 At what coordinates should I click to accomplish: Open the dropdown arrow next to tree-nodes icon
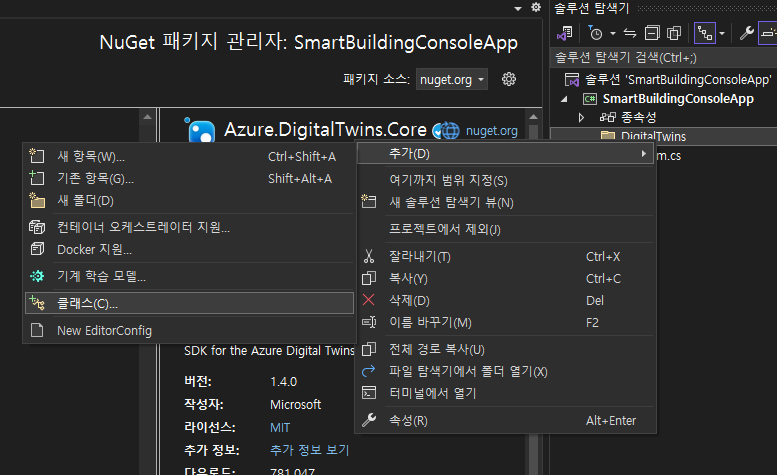click(x=722, y=34)
